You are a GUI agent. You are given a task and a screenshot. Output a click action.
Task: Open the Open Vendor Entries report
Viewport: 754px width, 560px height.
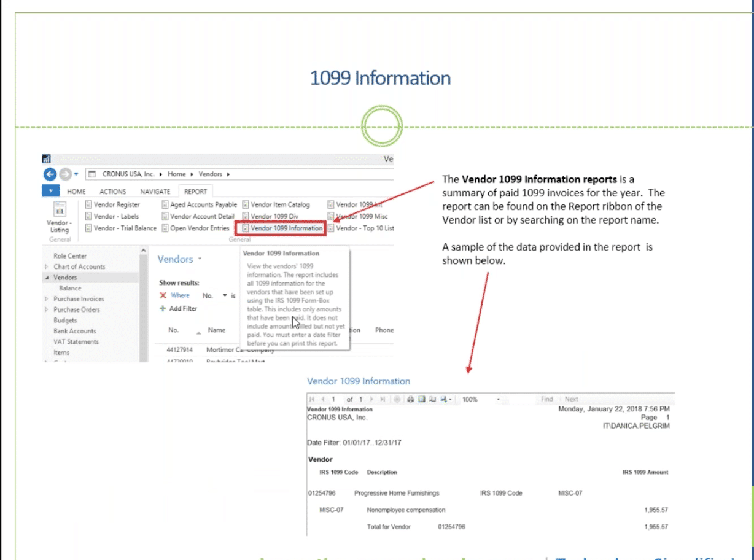(196, 228)
